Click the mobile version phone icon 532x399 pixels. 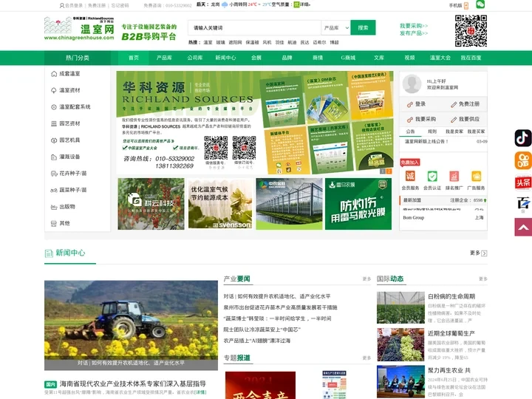[x=466, y=5]
